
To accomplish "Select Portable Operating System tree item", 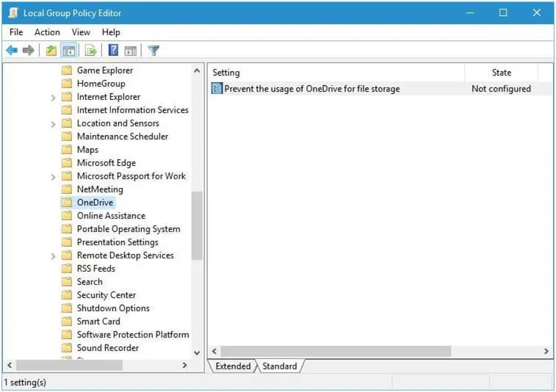I will coord(129,229).
